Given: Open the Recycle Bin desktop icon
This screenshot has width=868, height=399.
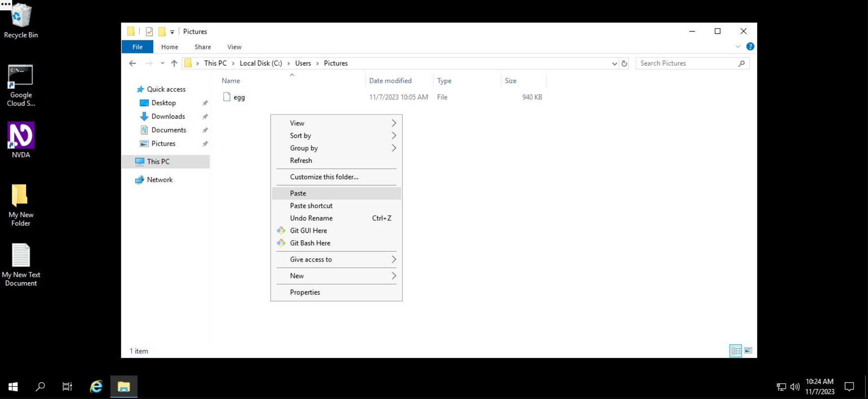Looking at the screenshot, I should (x=21, y=20).
